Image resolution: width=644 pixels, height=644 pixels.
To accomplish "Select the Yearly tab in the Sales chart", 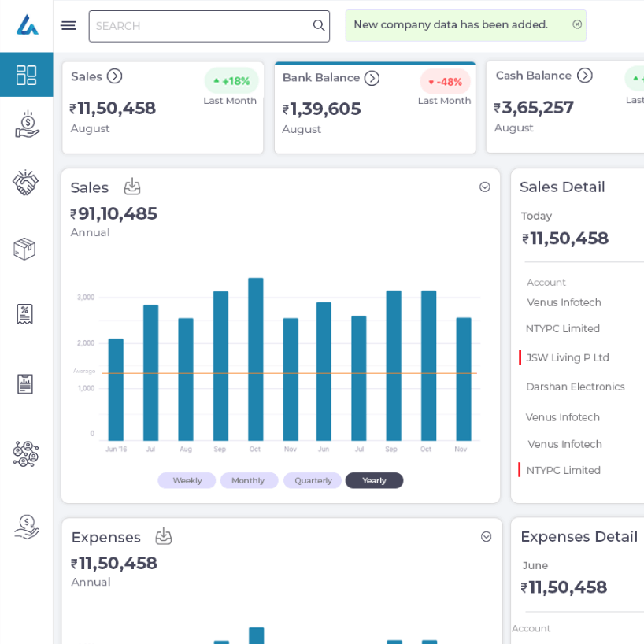I will (x=374, y=481).
